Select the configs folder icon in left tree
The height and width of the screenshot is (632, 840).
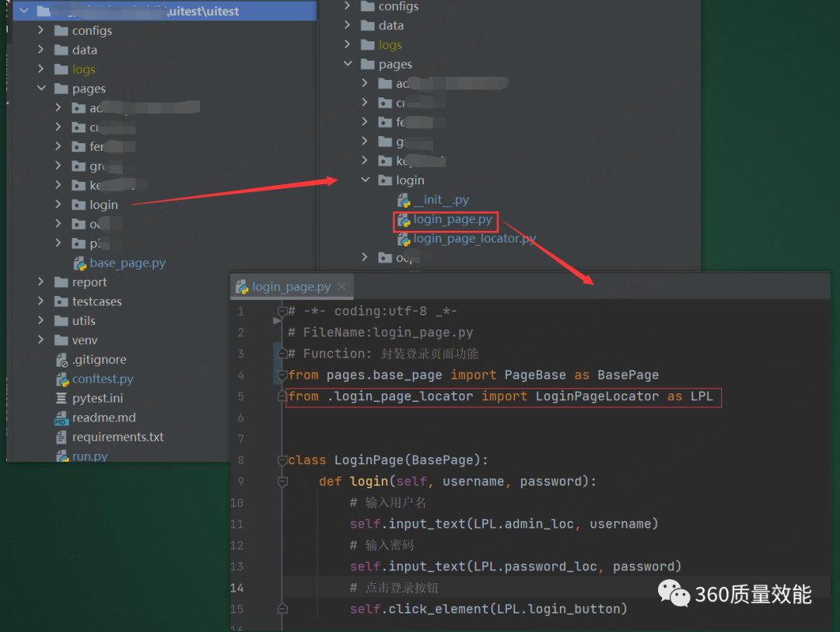point(61,30)
